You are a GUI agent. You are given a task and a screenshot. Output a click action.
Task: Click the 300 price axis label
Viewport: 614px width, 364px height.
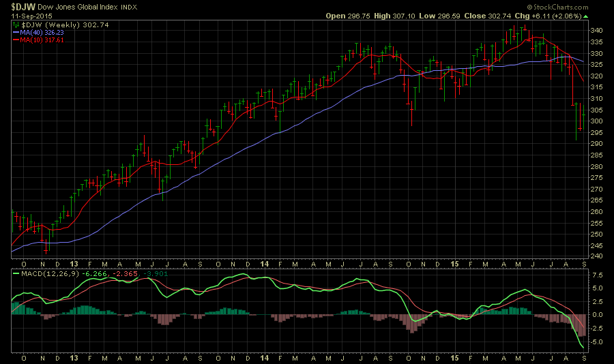pyautogui.click(x=596, y=121)
